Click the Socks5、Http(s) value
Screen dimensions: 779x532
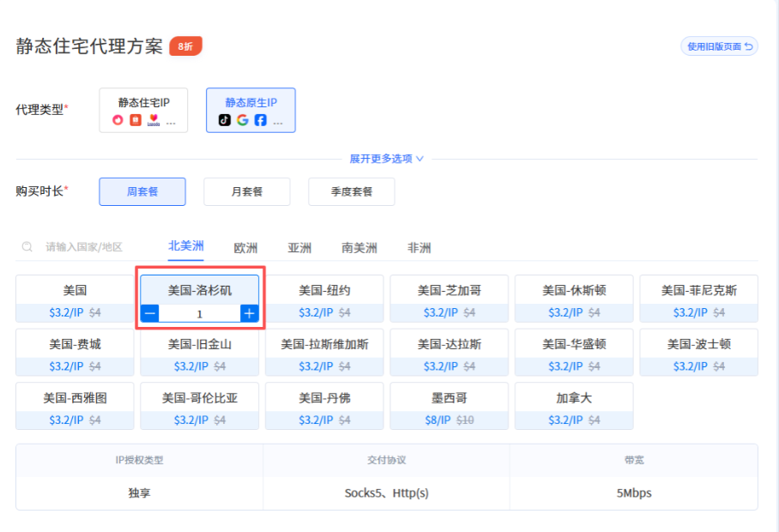[x=387, y=493]
